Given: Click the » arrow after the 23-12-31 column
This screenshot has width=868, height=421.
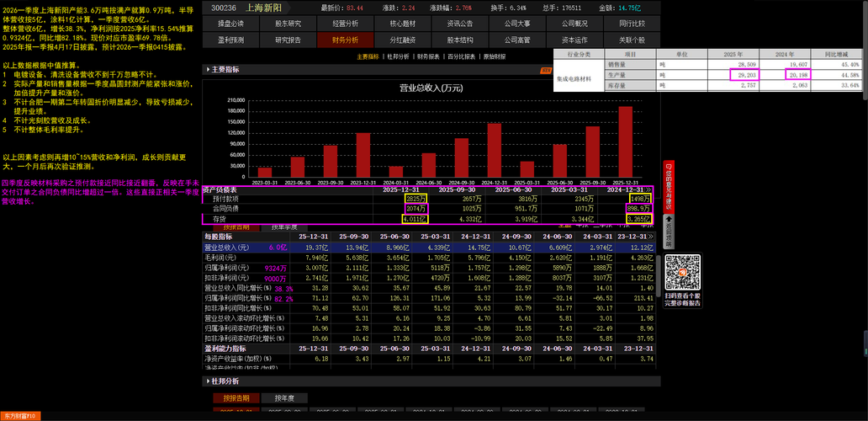Looking at the screenshot, I should tap(650, 237).
